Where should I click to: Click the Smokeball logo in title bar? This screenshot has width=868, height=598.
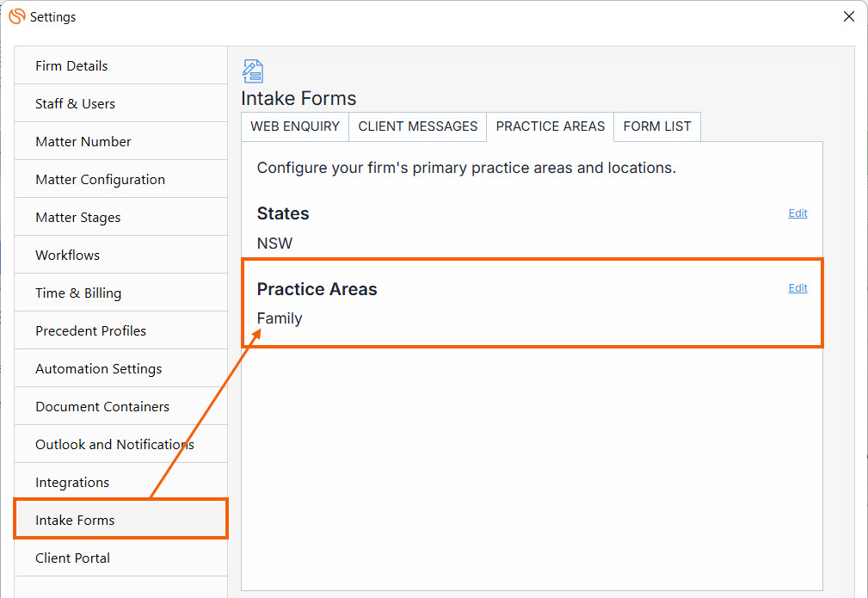coord(17,16)
